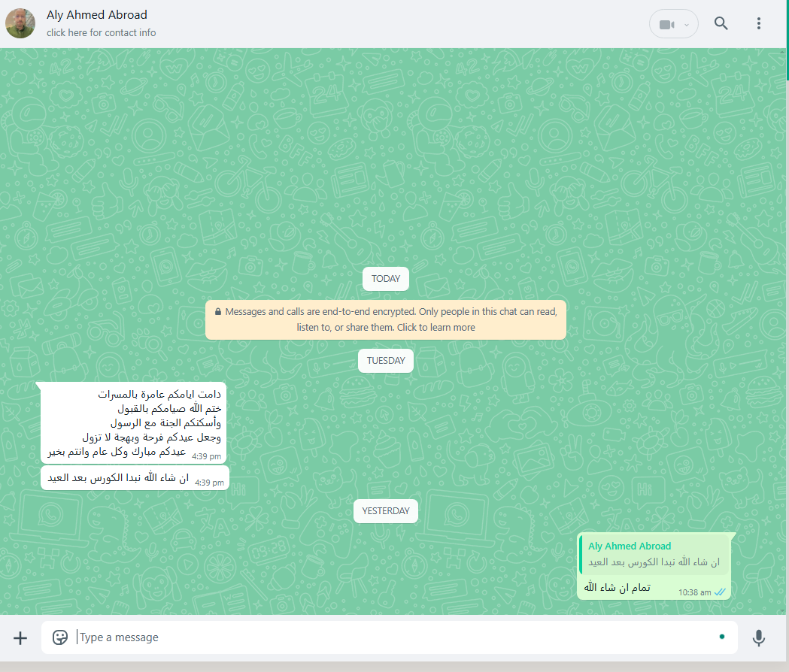Image resolution: width=789 pixels, height=672 pixels.
Task: Click the 10:38 am timestamp
Action: point(694,592)
